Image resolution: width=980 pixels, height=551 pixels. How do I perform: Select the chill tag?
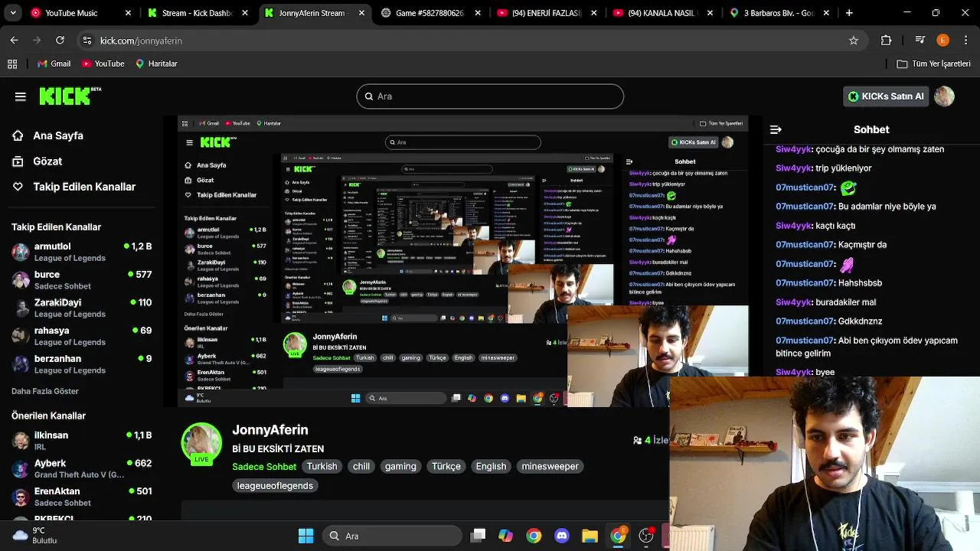coord(361,466)
